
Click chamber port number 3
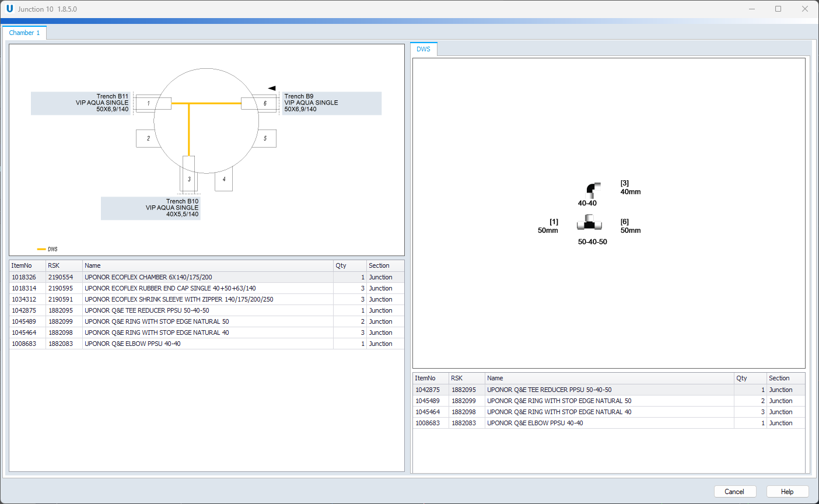pyautogui.click(x=189, y=179)
